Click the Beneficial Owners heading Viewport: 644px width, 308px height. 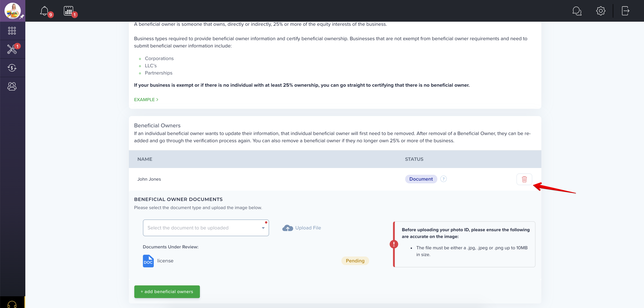coord(157,126)
